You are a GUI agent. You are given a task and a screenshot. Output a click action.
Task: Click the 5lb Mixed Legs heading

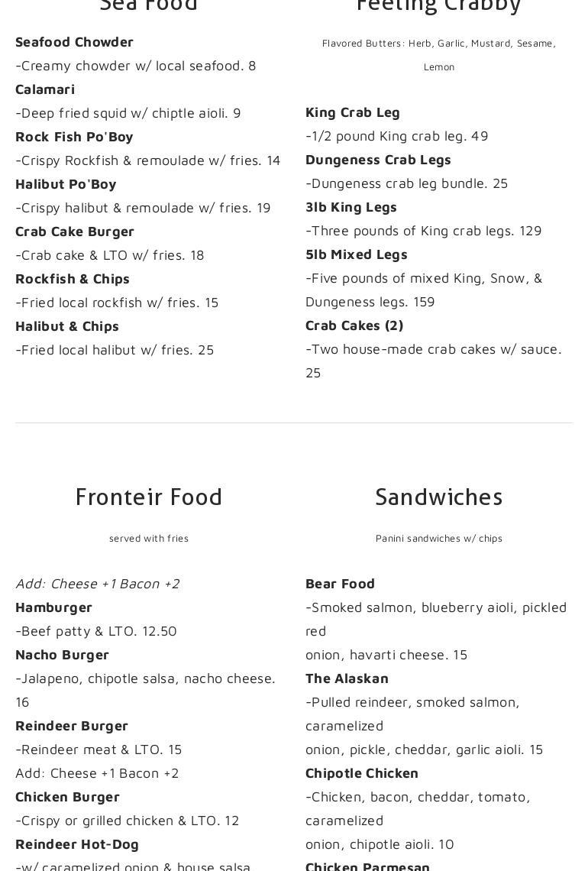357,255
